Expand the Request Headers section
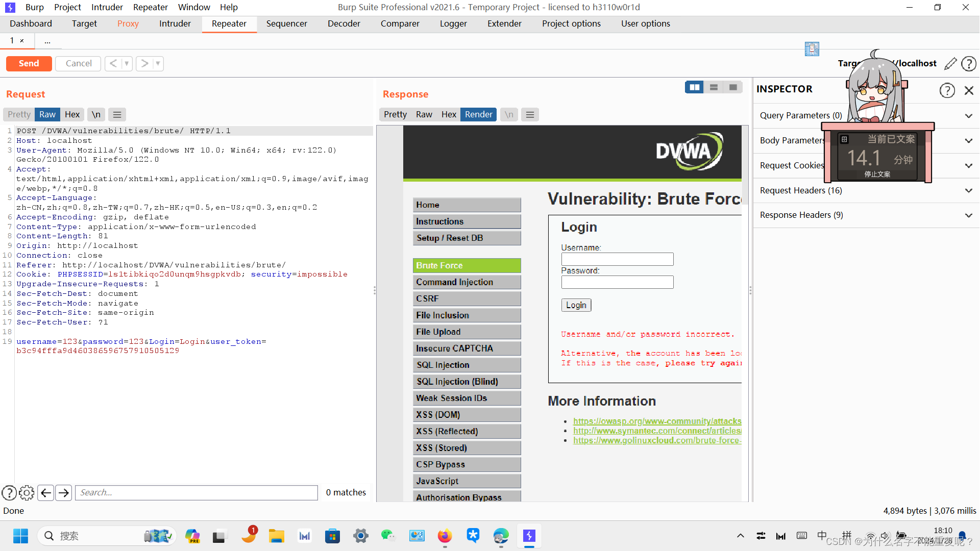 (968, 191)
